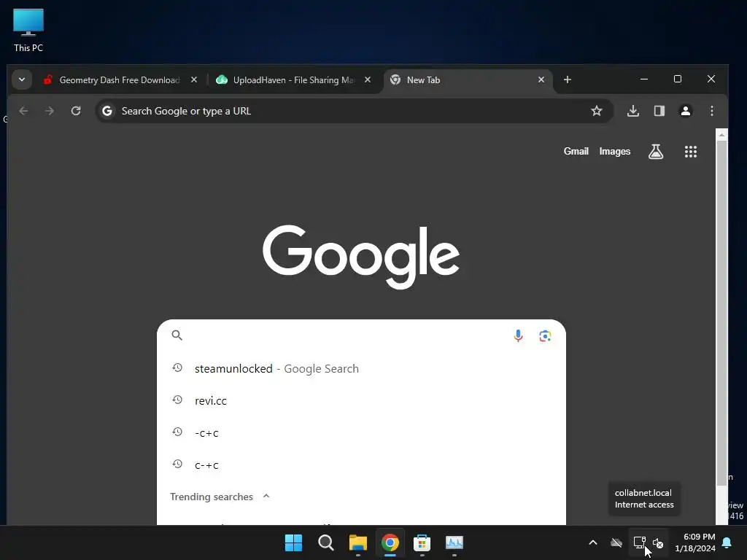
Task: Close the Geometry Dash tab
Action: pos(194,80)
